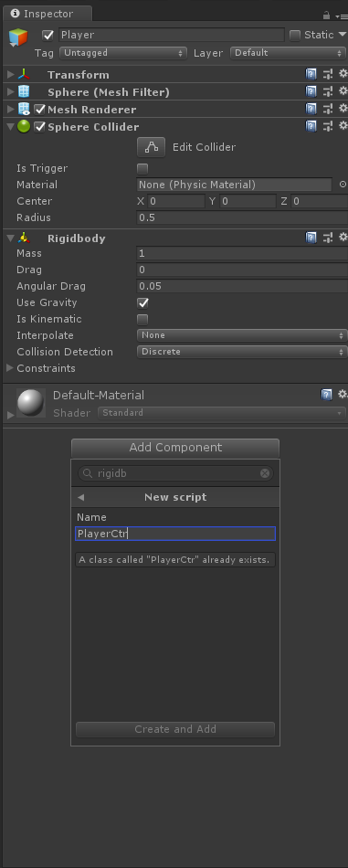Open Physic Material object picker circle
The height and width of the screenshot is (868, 348).
tap(343, 185)
